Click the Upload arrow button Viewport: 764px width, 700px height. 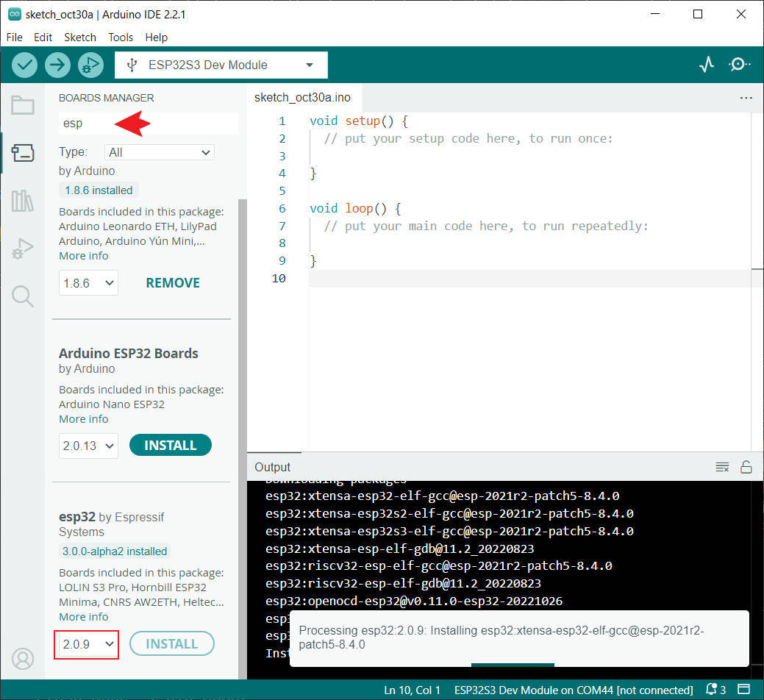[x=57, y=65]
